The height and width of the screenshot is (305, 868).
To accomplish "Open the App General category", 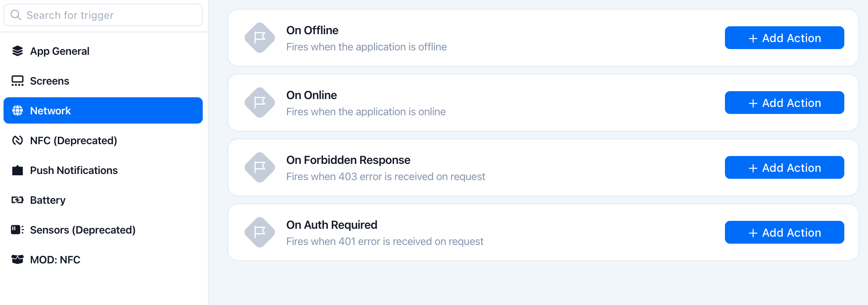I will (103, 51).
